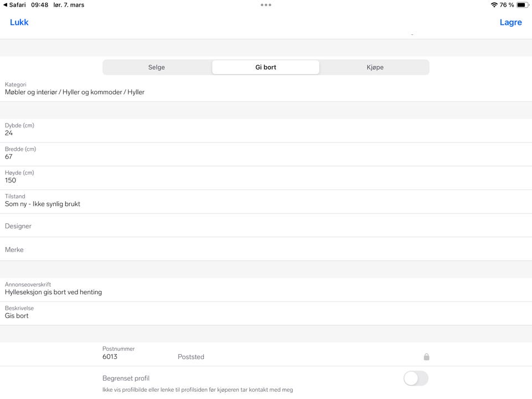Tap the empty Designer field

[x=266, y=226]
